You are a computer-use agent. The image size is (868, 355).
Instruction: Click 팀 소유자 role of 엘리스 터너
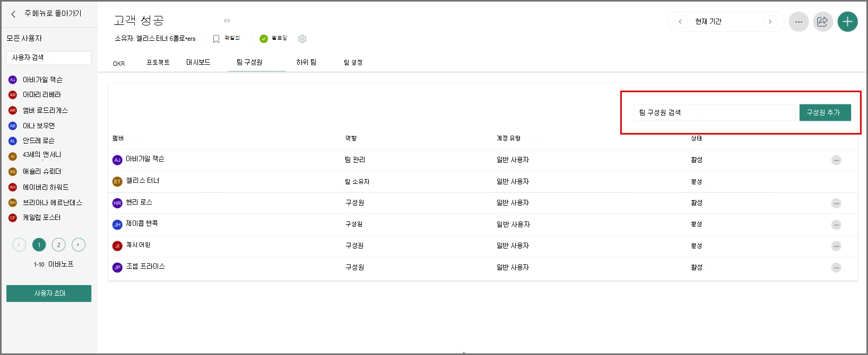(x=357, y=182)
